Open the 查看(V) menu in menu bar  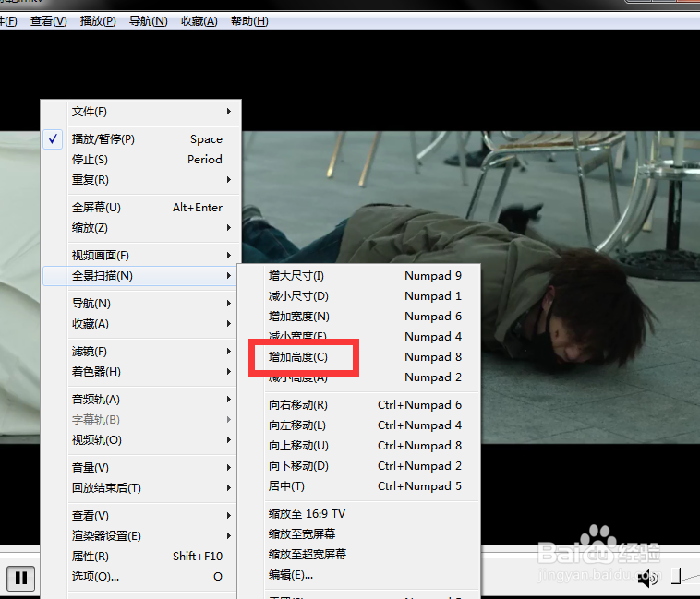point(48,21)
